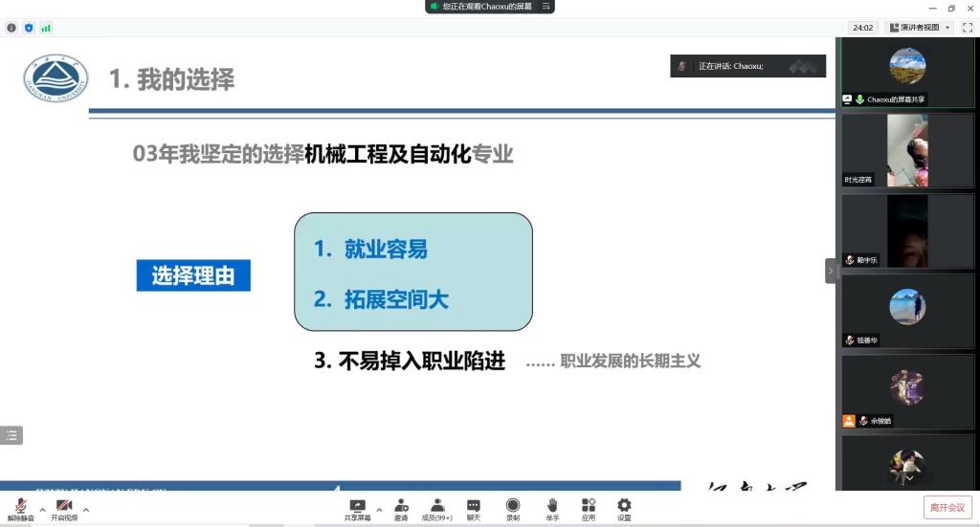This screenshot has width=980, height=527.
Task: Open the Chat (聊天) panel
Action: [x=473, y=507]
